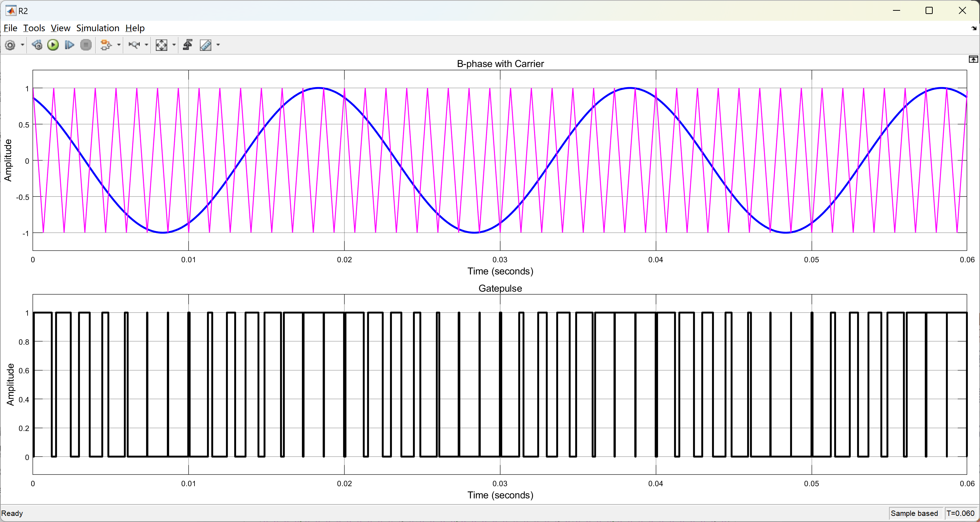
Task: Expand the configuration gear dropdown arrow
Action: 23,45
